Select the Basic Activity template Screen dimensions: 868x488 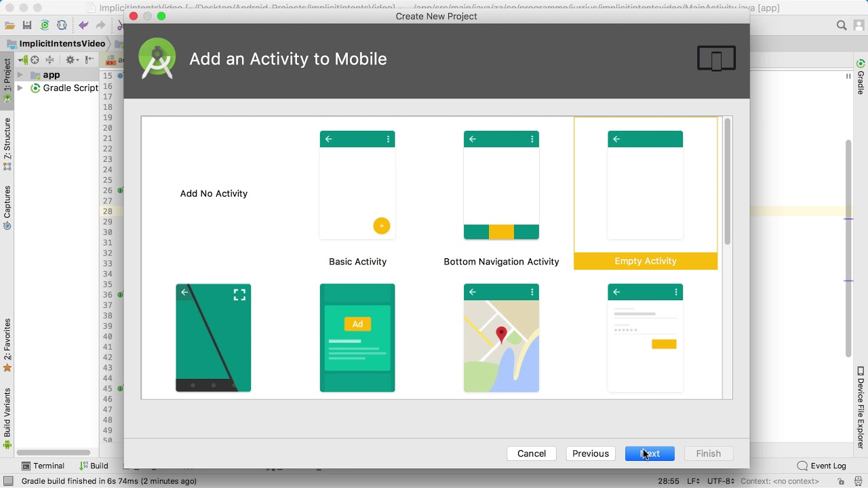coord(357,193)
